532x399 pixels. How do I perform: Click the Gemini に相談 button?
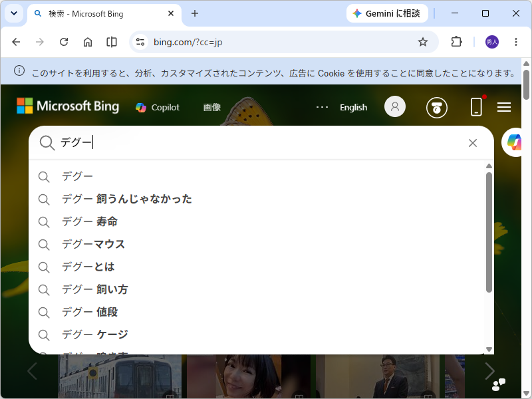(387, 13)
